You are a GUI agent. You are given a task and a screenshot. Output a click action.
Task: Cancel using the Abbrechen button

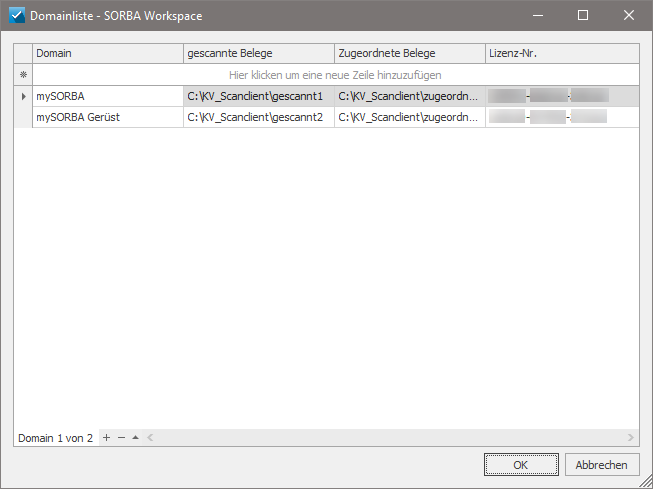click(x=602, y=465)
